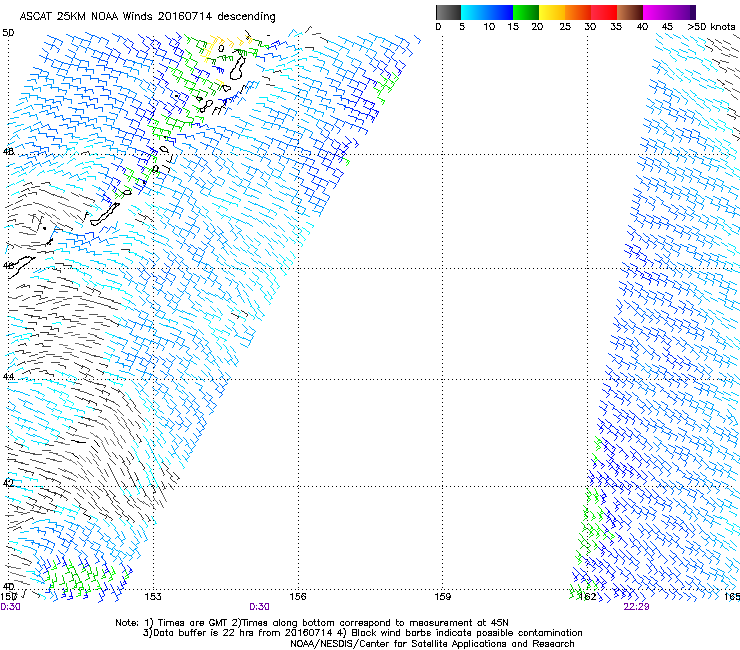This screenshot has height=650, width=740.
Task: Click the '>50 knots' legend label
Action: 711,27
